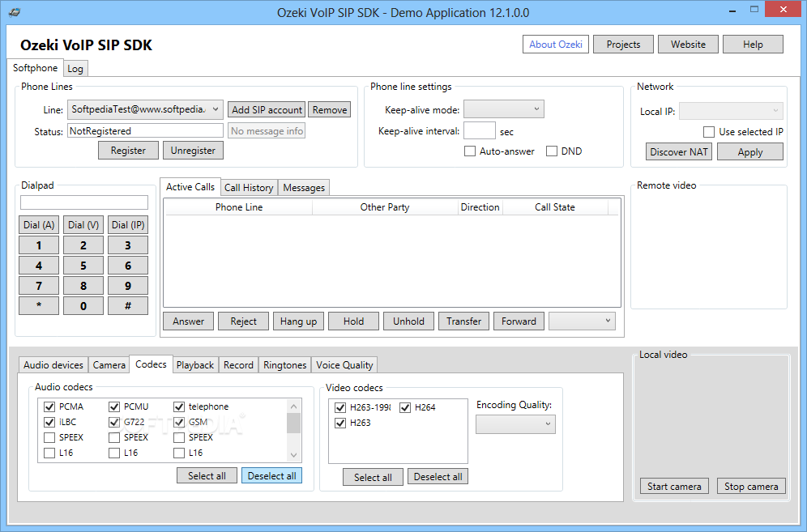
Task: Uncheck the H263-1998 video codec
Action: coord(340,407)
